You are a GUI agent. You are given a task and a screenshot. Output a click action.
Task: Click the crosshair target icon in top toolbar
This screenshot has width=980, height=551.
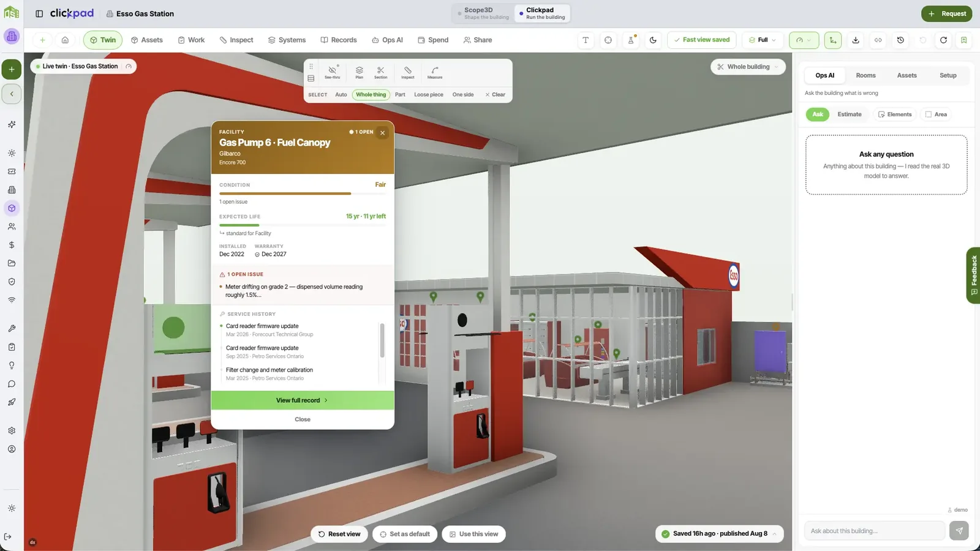coord(608,40)
